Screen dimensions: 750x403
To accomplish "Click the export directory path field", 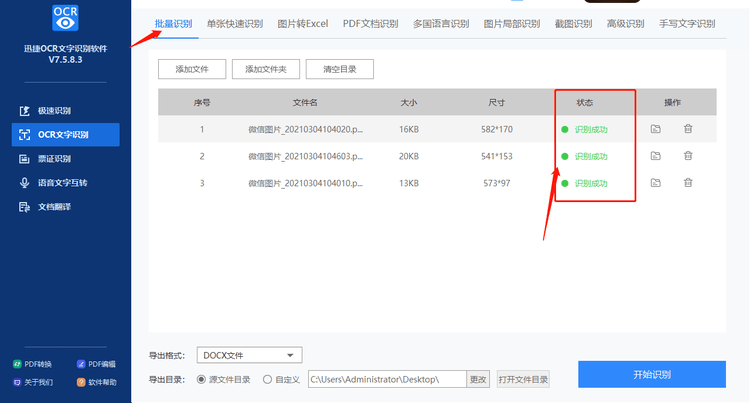I will click(x=387, y=380).
